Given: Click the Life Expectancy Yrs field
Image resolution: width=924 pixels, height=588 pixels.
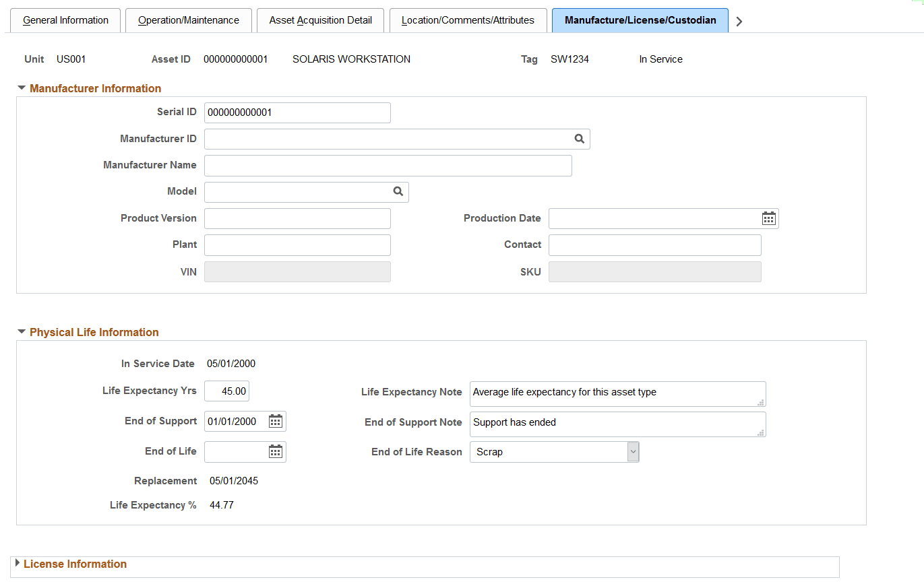Looking at the screenshot, I should point(226,391).
